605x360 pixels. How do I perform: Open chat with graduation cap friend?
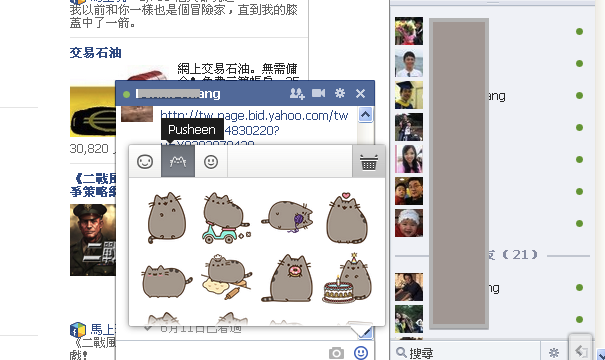409,95
